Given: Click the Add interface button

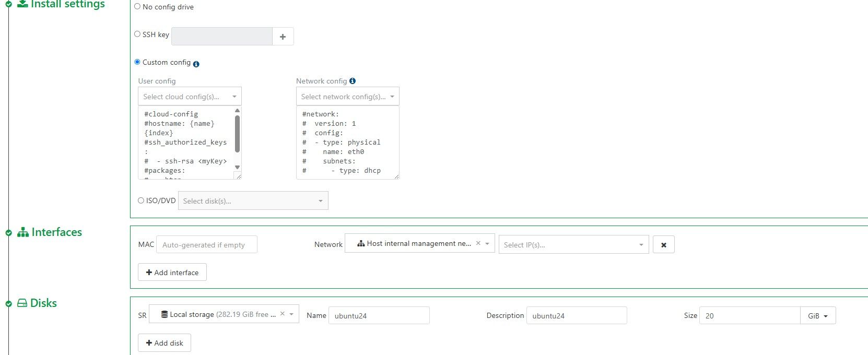Looking at the screenshot, I should point(172,273).
